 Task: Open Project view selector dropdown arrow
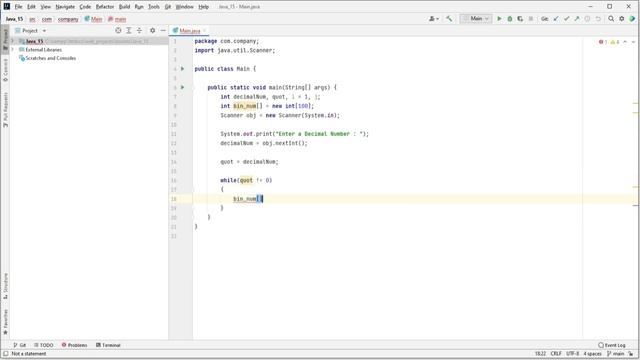[x=44, y=31]
